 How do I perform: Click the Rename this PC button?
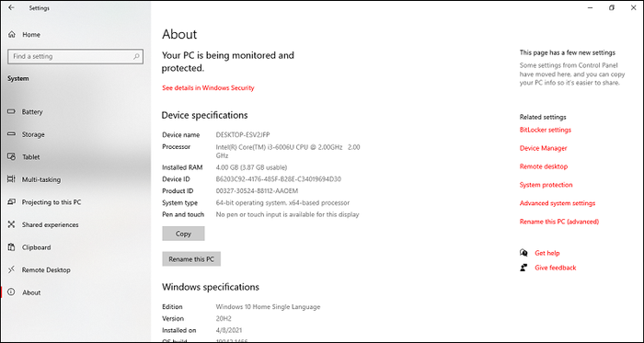pos(191,259)
